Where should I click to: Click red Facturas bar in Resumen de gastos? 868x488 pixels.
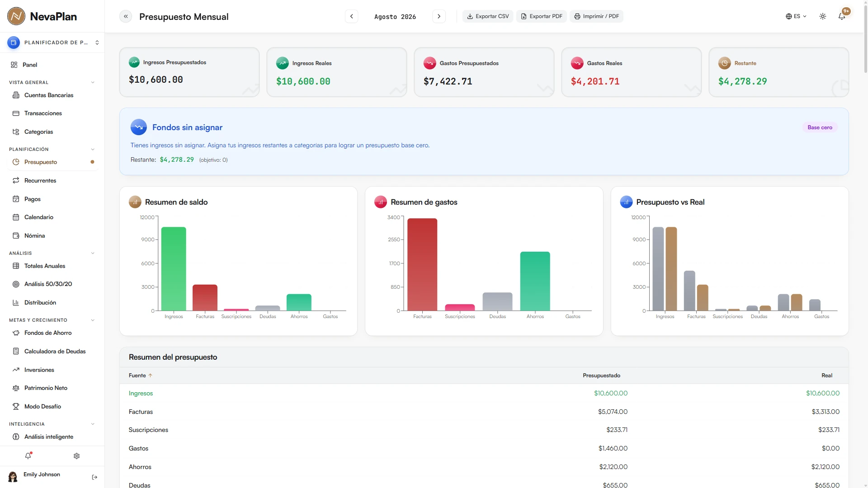pyautogui.click(x=422, y=264)
